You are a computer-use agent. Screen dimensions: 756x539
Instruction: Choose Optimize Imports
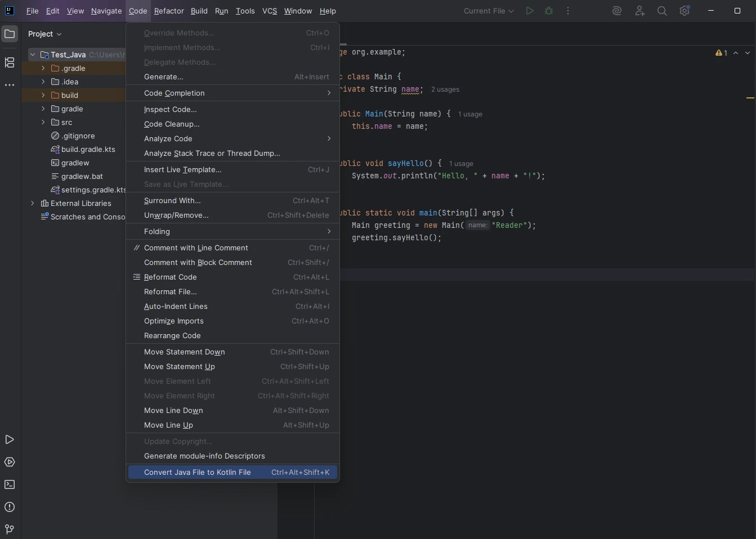[x=232, y=321]
